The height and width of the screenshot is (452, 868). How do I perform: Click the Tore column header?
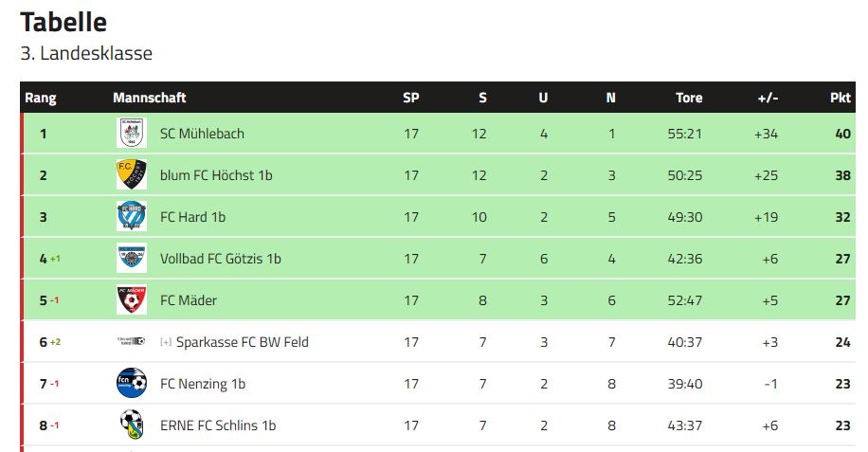[689, 98]
